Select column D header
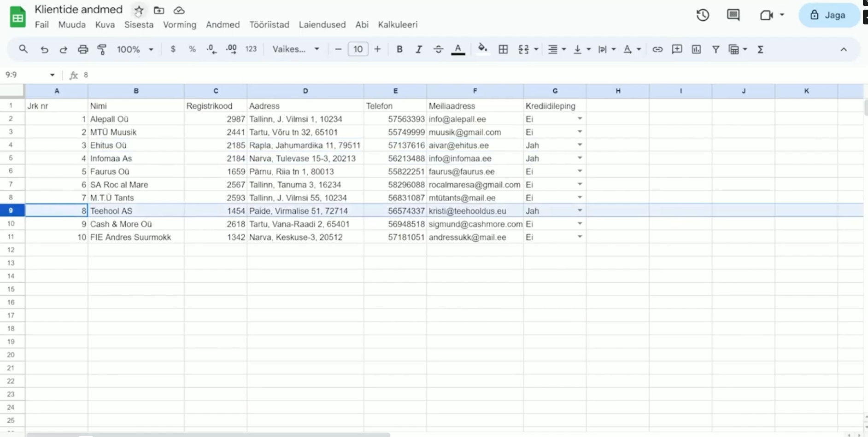 (305, 91)
